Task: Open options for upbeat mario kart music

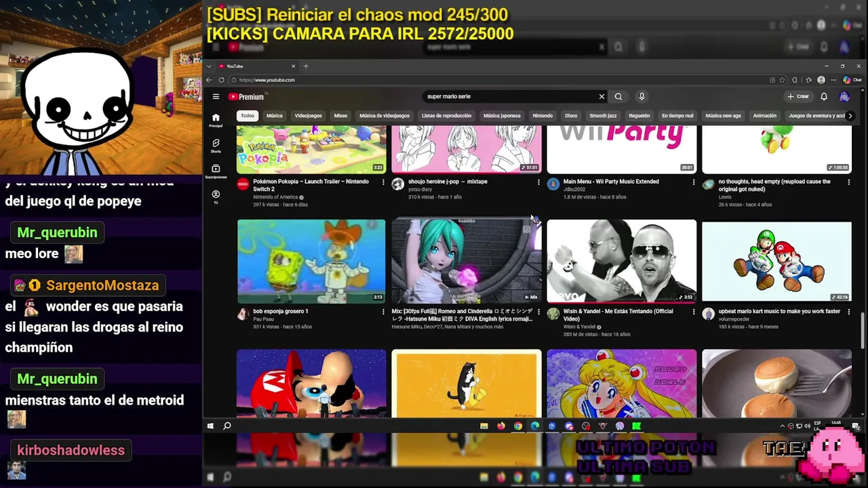Action: [848, 312]
